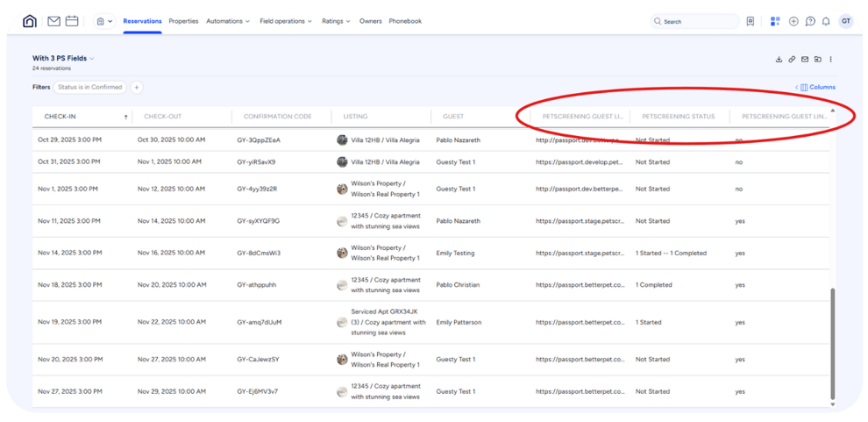868x422 pixels.
Task: Go to the Owners tab
Action: coord(370,21)
